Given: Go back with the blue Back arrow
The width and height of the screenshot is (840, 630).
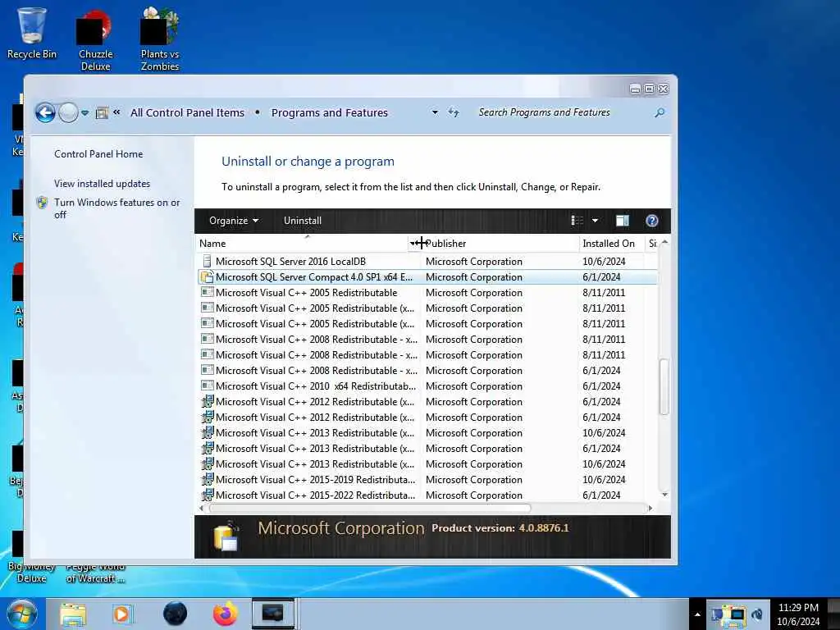Looking at the screenshot, I should coord(46,112).
